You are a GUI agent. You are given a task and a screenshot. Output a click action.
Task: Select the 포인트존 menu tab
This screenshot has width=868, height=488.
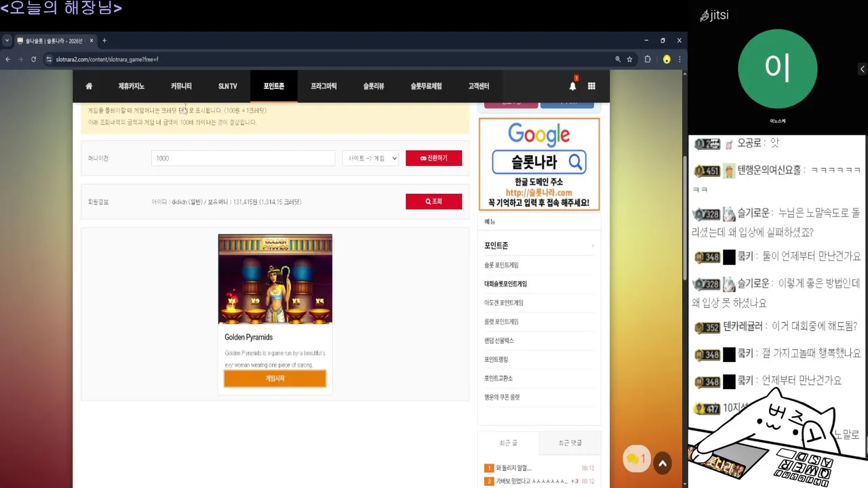[x=274, y=86]
